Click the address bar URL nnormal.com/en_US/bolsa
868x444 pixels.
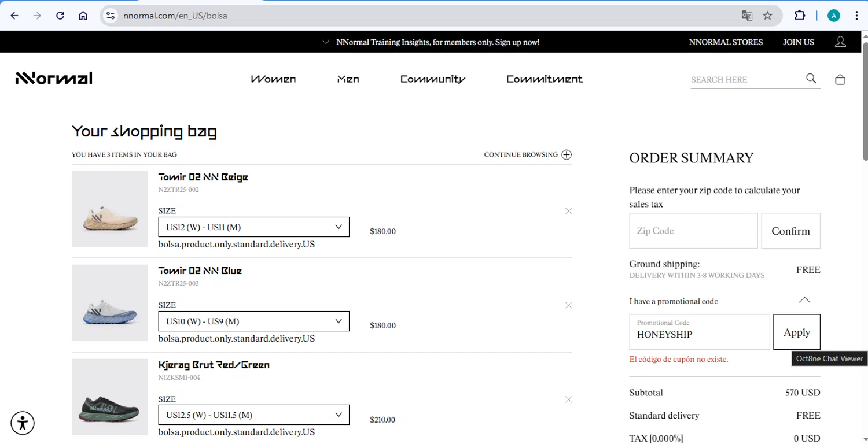175,16
